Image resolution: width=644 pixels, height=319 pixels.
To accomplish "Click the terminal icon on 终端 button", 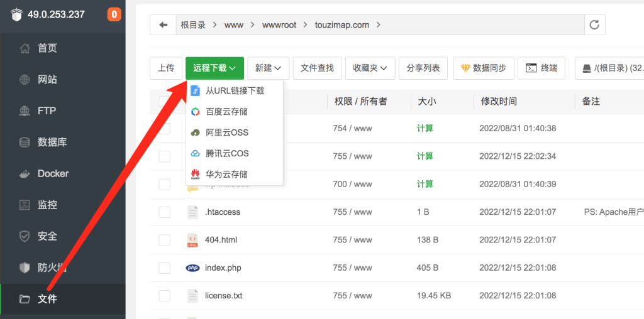I will (x=531, y=68).
